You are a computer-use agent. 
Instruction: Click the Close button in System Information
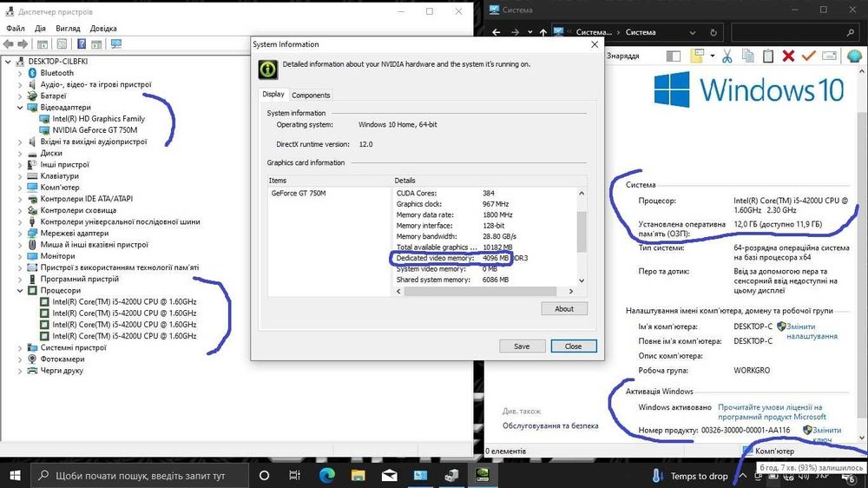pos(573,346)
